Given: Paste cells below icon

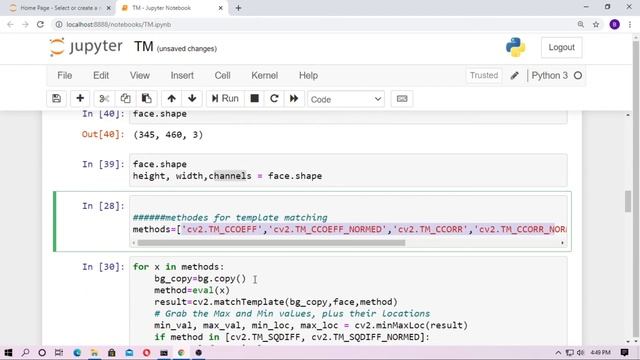Looking at the screenshot, I should coord(147,99).
